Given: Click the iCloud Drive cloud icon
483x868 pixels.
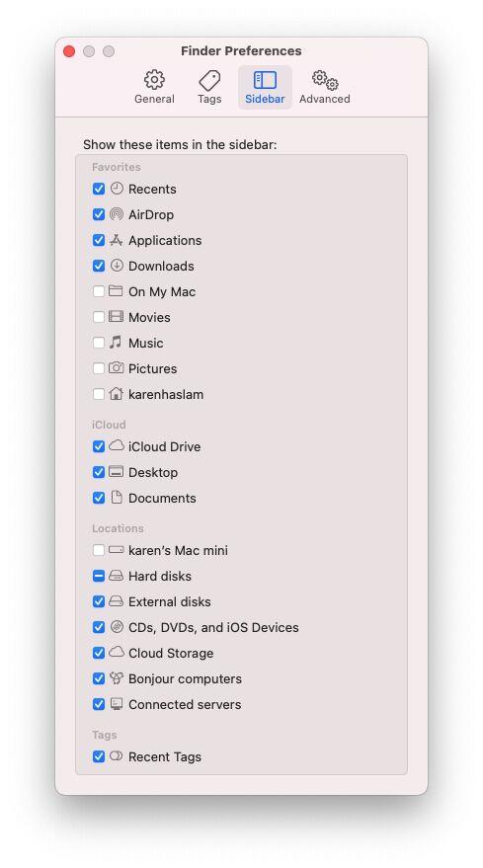Looking at the screenshot, I should coord(117,446).
